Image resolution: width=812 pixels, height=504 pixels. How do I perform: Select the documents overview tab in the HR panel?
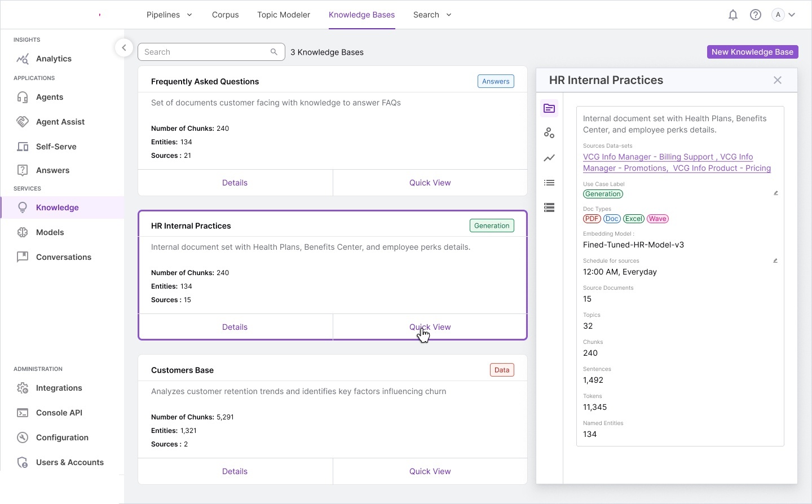click(x=549, y=108)
